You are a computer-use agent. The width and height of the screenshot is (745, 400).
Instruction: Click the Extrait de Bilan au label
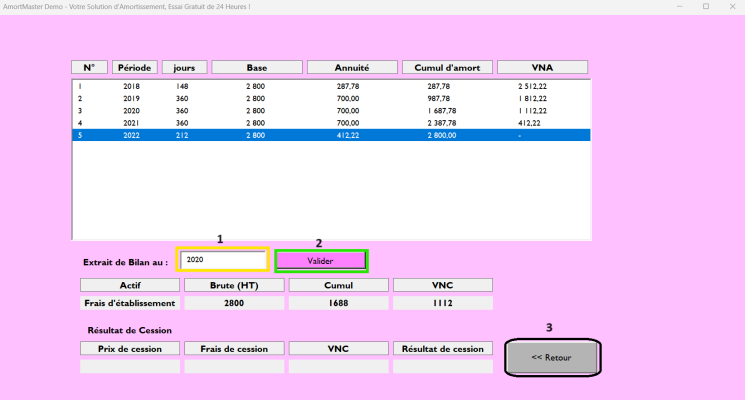coord(125,262)
